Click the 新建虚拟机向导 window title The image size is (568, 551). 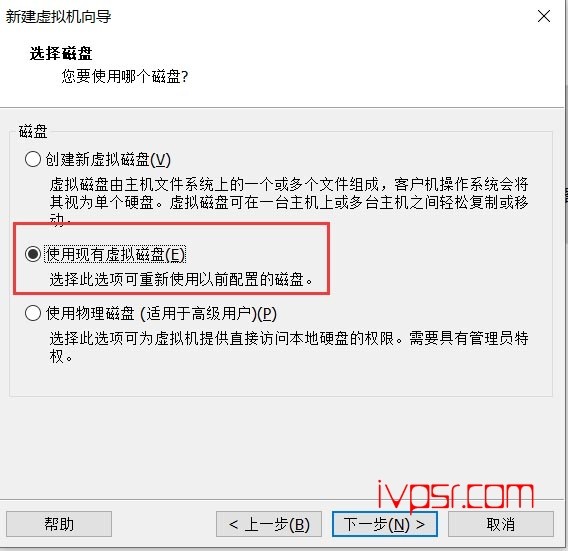point(58,17)
